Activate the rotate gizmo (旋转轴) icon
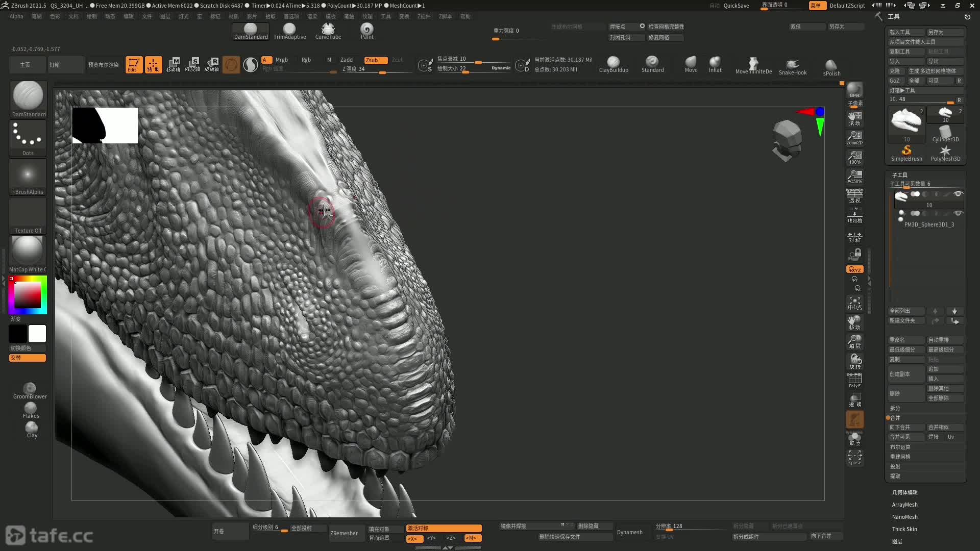 point(212,65)
